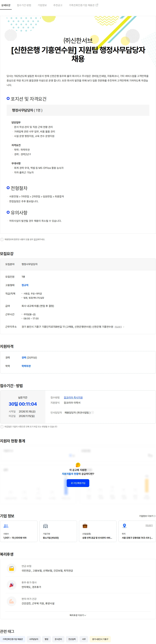The height and width of the screenshot is (644, 156).
Task: Switch to the 접수기간·방법 tab
Action: point(24,5)
